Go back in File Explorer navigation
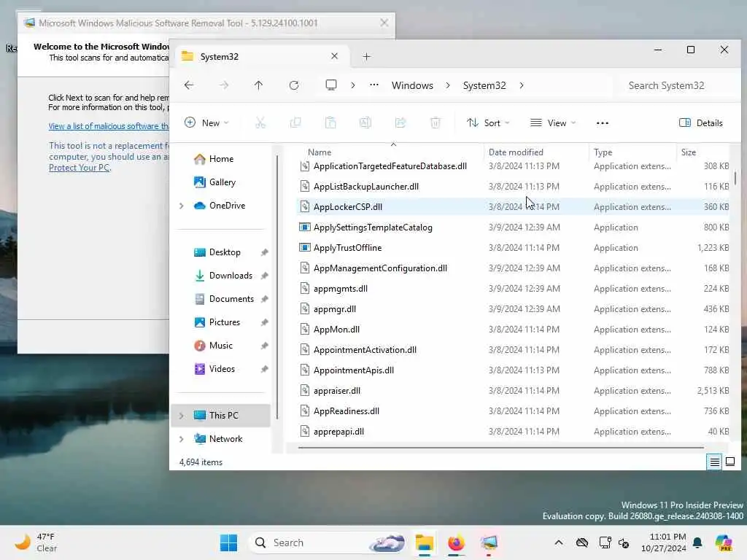747x560 pixels. (189, 85)
